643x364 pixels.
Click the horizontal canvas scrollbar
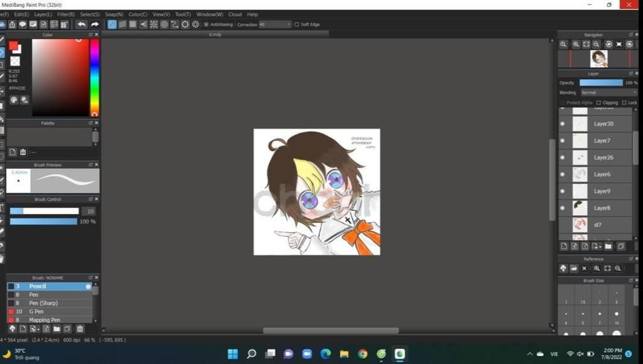(x=330, y=330)
